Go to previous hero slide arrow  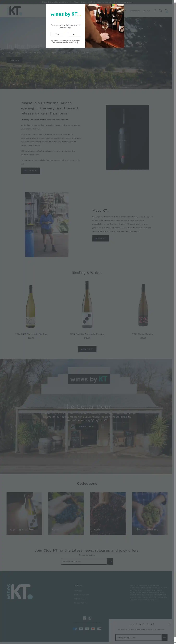point(3,53)
